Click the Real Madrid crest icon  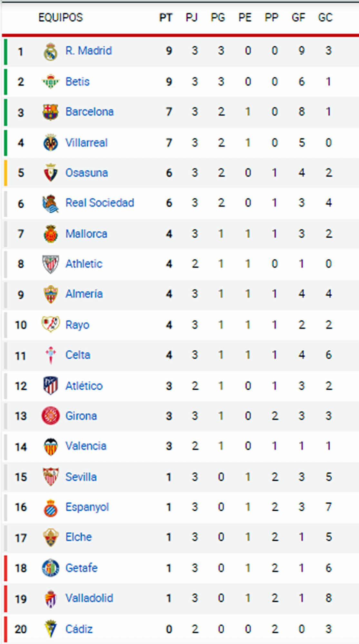pyautogui.click(x=51, y=52)
